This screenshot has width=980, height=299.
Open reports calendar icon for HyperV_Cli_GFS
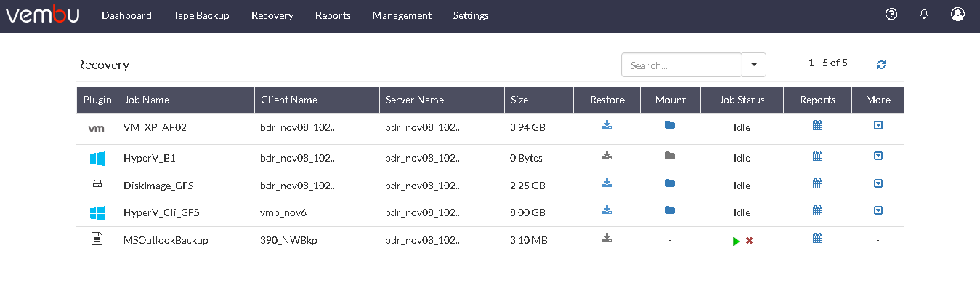pyautogui.click(x=817, y=210)
